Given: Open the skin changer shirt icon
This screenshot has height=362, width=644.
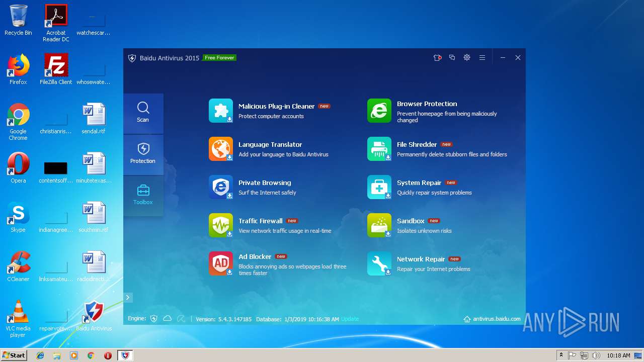Looking at the screenshot, I should tap(437, 58).
